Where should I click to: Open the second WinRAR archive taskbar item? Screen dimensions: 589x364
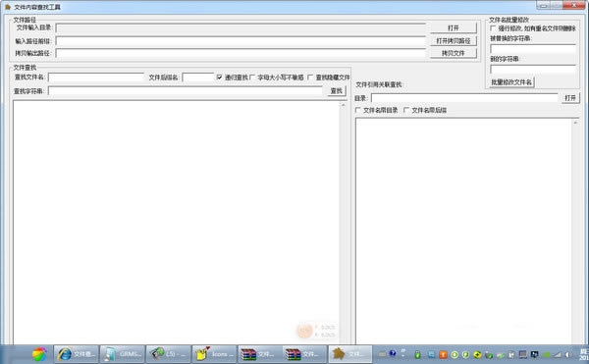click(304, 354)
